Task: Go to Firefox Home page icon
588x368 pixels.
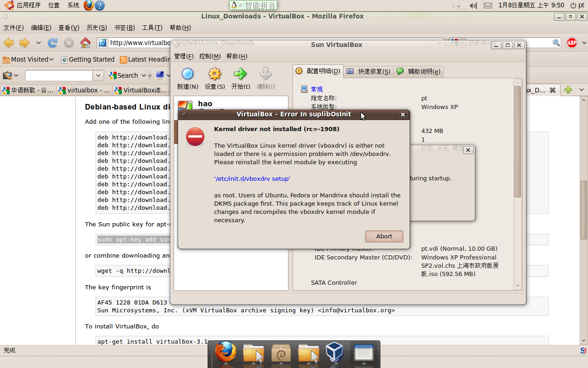Action: (x=85, y=43)
